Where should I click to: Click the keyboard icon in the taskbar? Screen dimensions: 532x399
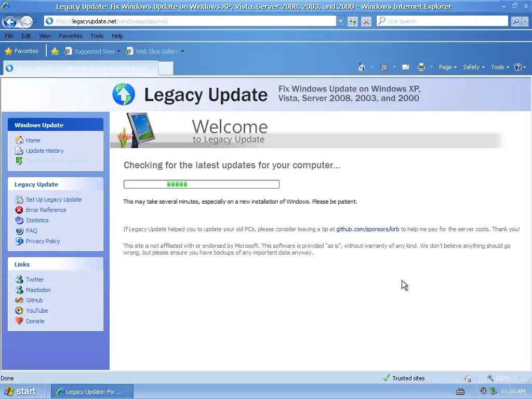click(460, 392)
